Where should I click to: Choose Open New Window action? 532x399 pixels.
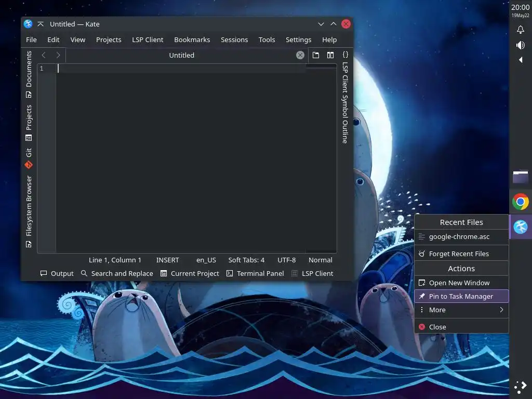461,283
